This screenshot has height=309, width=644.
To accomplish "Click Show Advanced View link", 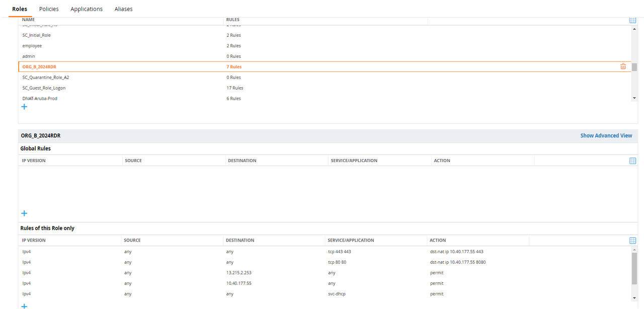I will [606, 135].
